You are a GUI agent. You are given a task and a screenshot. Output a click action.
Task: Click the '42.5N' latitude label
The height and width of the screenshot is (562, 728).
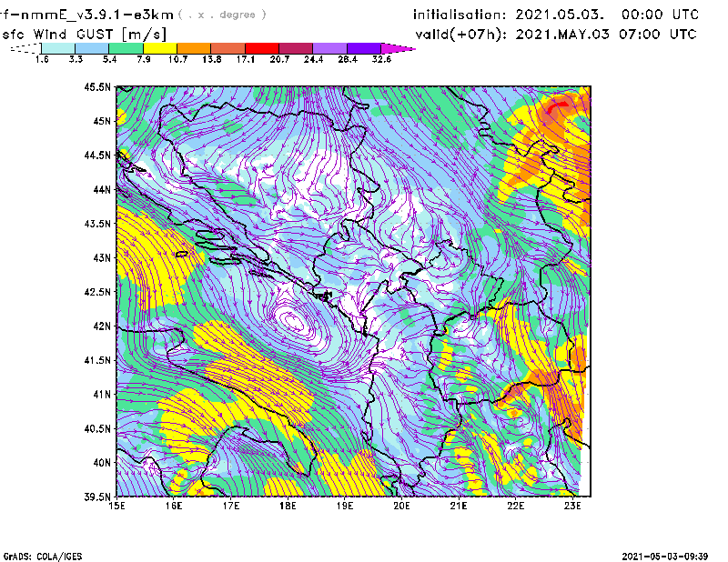tap(97, 292)
